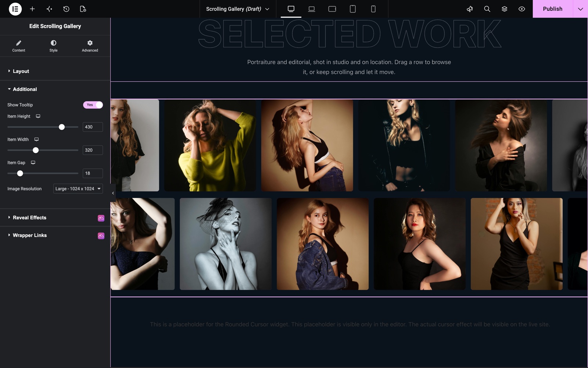This screenshot has width=588, height=368.
Task: Click the Portraiture and editorial description text
Action: pyautogui.click(x=349, y=67)
